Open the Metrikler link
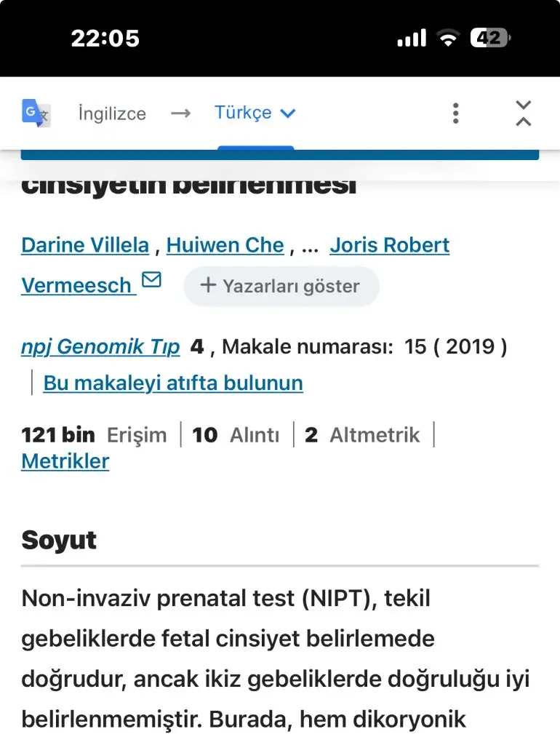 (65, 461)
